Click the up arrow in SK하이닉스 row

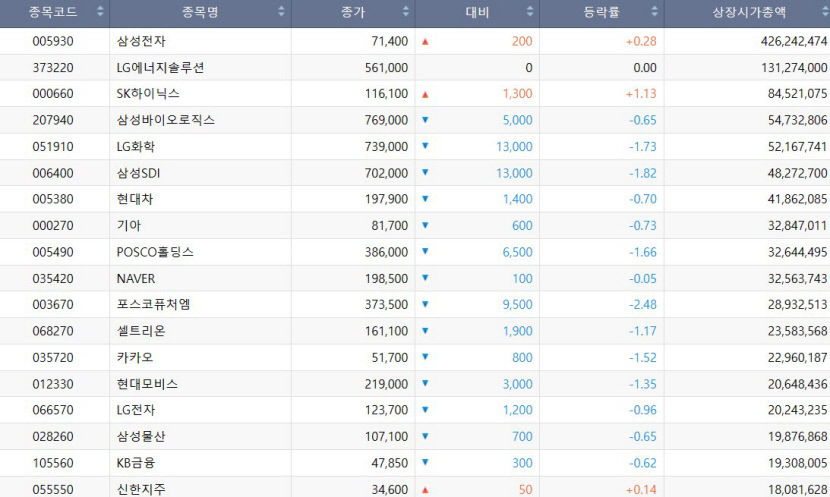pyautogui.click(x=425, y=94)
